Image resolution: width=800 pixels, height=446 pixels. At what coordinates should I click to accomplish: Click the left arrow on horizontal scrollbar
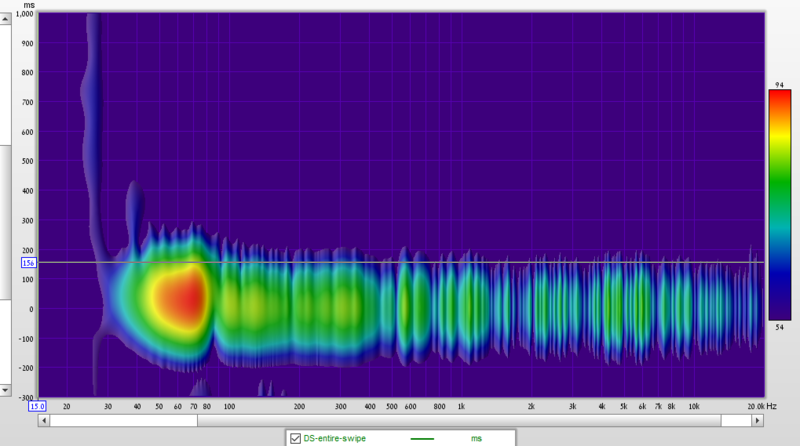[x=44, y=420]
